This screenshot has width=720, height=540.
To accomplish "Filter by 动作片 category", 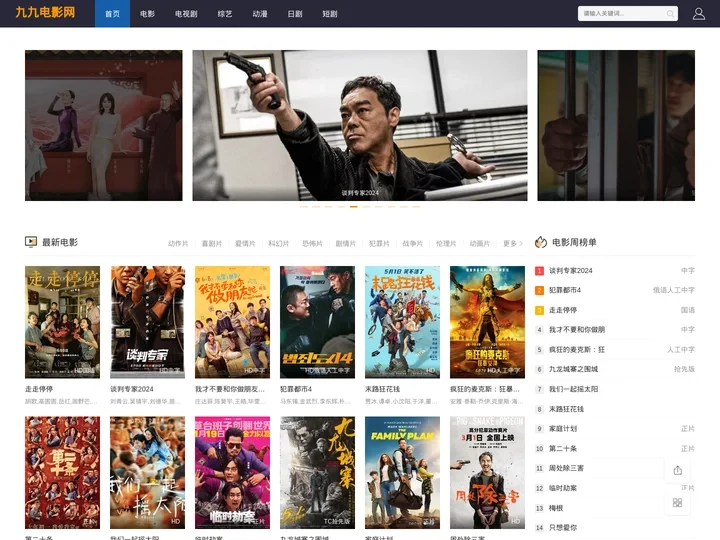I will point(178,243).
